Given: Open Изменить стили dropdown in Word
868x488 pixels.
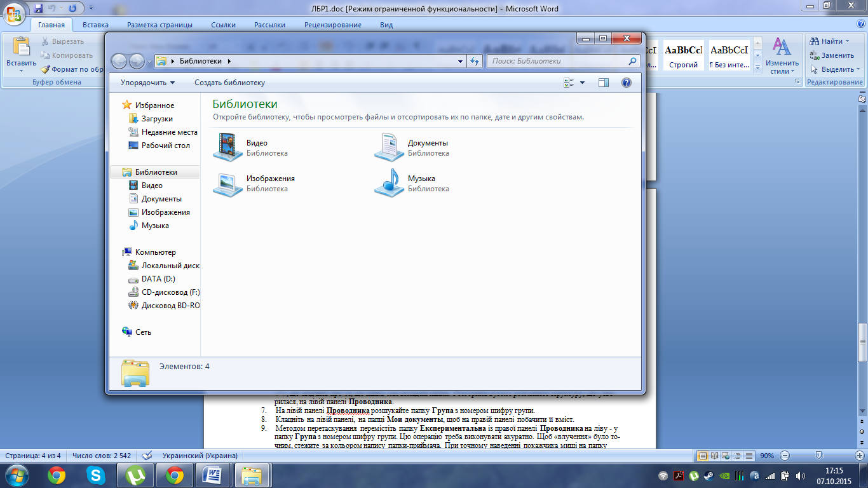Looking at the screenshot, I should [782, 56].
